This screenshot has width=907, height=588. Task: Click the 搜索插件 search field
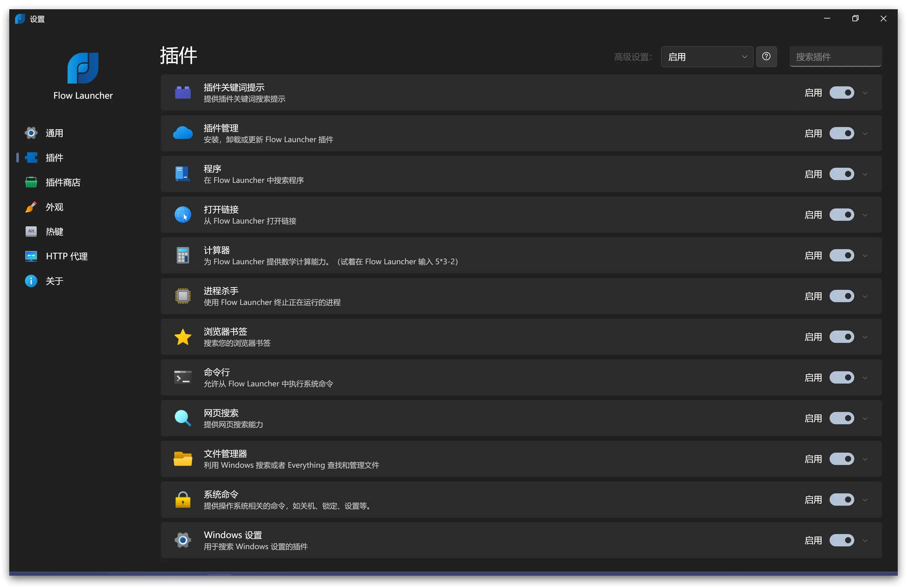[x=835, y=57]
